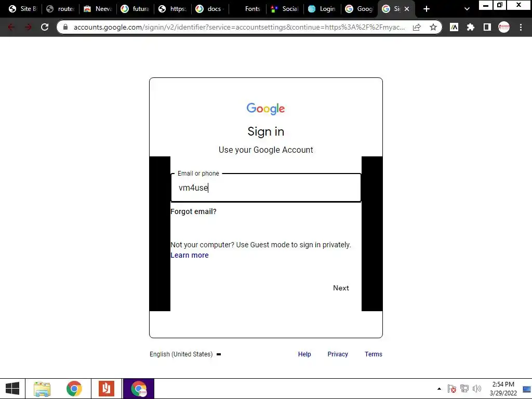The image size is (532, 399).
Task: Click the Email or phone field
Action: pos(265,188)
